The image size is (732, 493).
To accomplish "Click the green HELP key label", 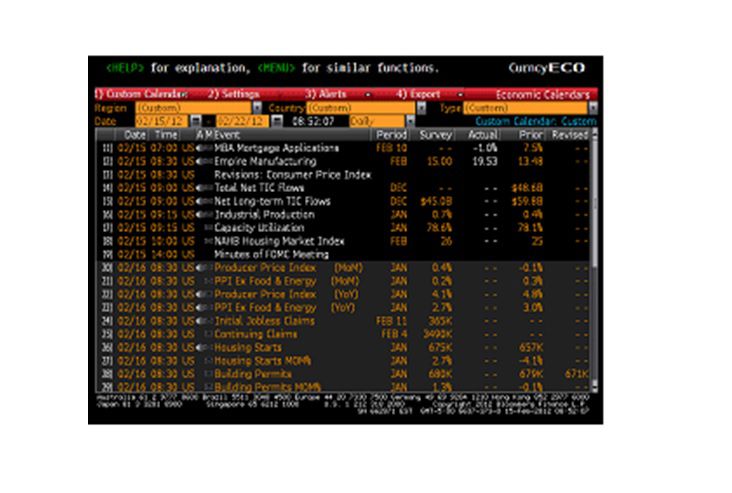I will (125, 68).
